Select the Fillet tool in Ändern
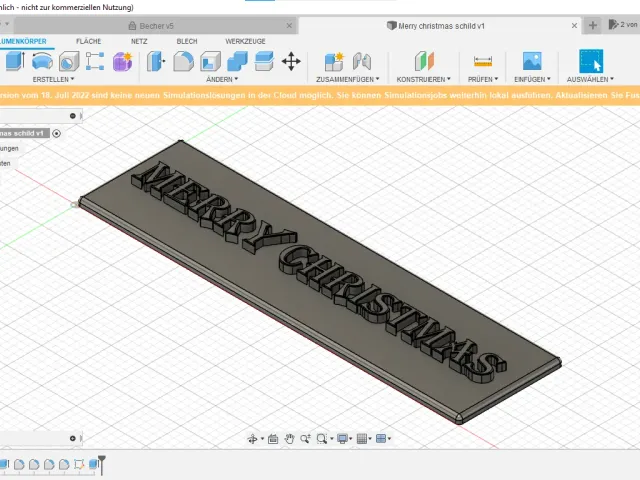 tap(183, 62)
